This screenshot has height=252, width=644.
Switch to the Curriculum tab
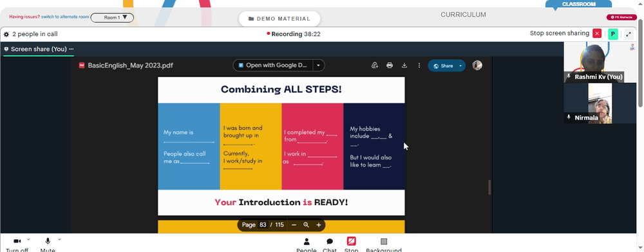pos(463,15)
